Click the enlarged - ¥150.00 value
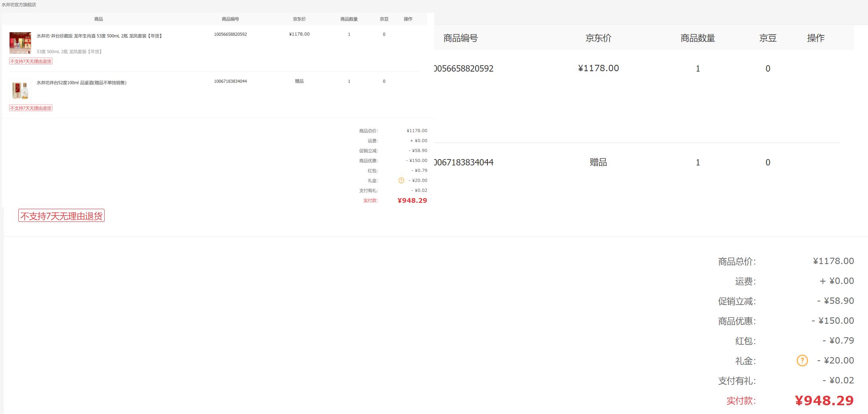 [x=833, y=321]
